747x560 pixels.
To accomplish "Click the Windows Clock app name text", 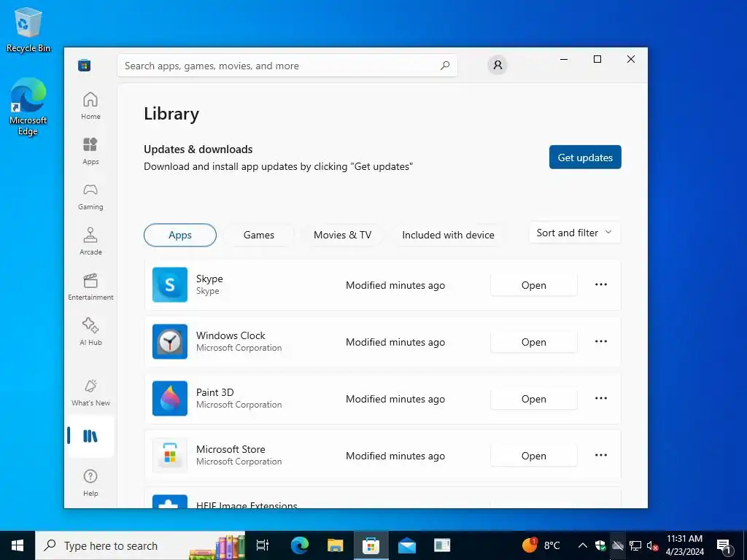I will 231,335.
